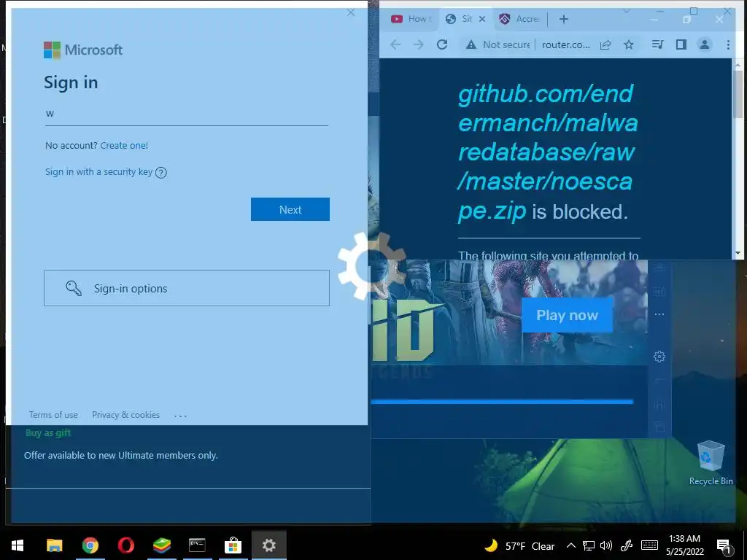Click the router.co... address bar
Image resolution: width=747 pixels, height=560 pixels.
566,44
